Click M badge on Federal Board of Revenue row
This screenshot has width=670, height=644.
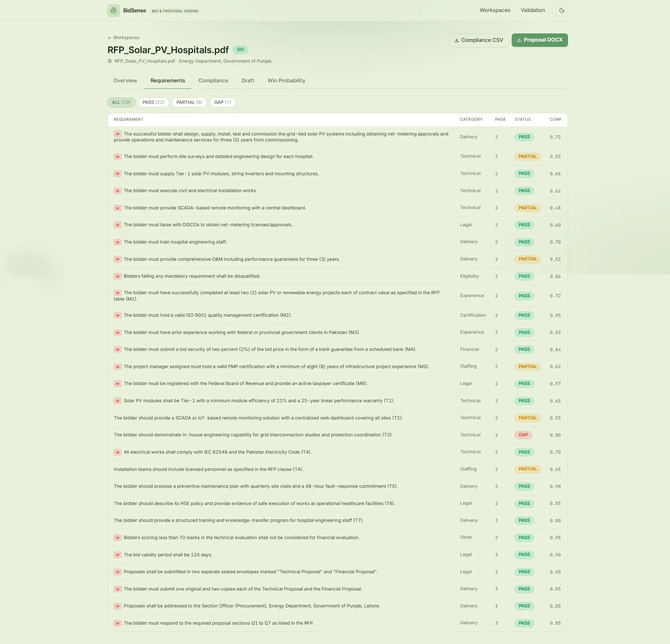pyautogui.click(x=117, y=384)
